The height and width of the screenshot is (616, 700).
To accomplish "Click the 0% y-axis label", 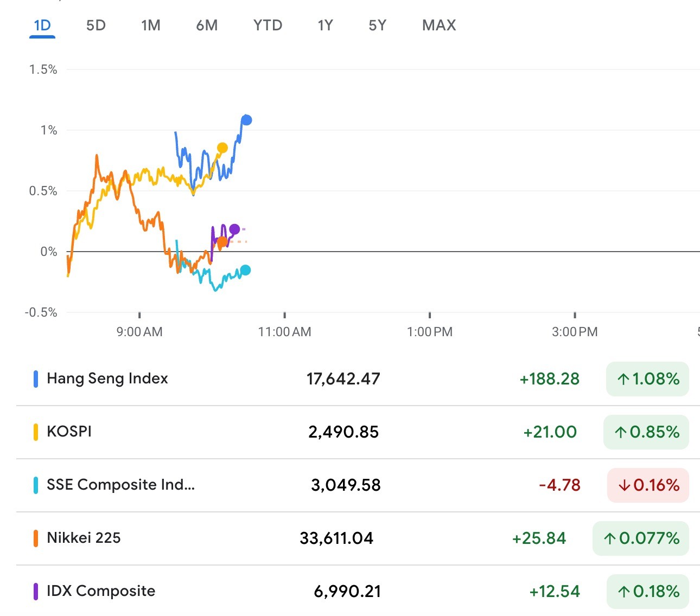I will pos(48,252).
